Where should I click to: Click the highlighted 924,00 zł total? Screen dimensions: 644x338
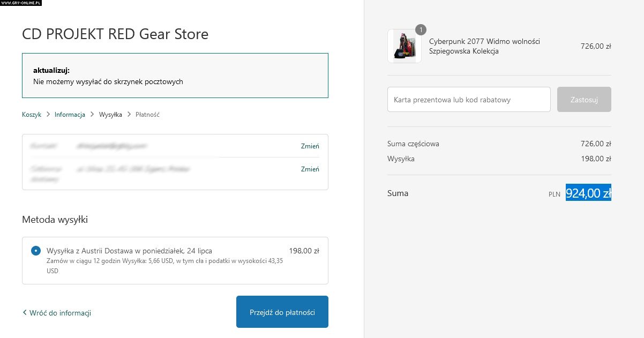[x=588, y=193]
